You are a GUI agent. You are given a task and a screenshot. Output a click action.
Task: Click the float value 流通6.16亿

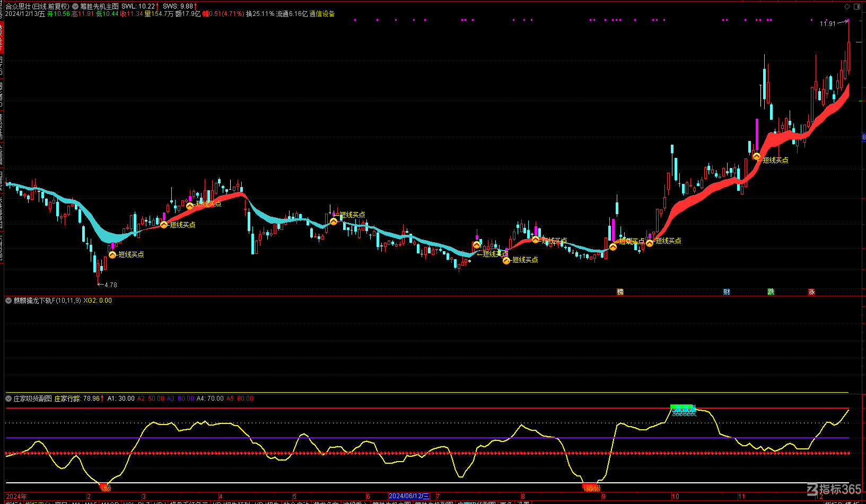pos(292,14)
